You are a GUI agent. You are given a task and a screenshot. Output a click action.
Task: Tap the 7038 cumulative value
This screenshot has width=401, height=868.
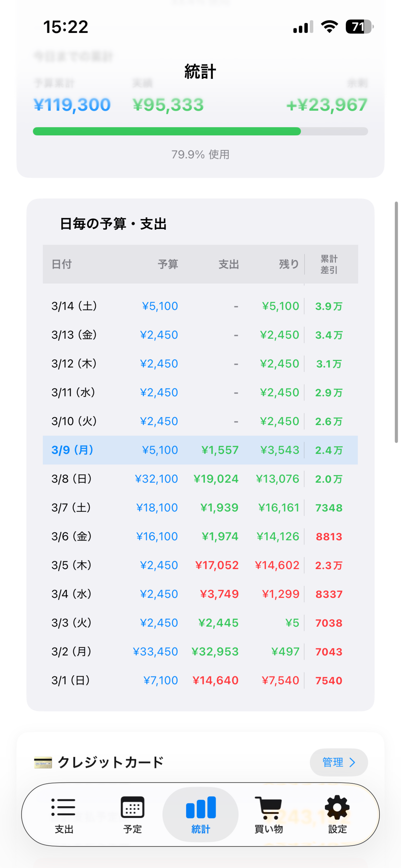coord(329,623)
